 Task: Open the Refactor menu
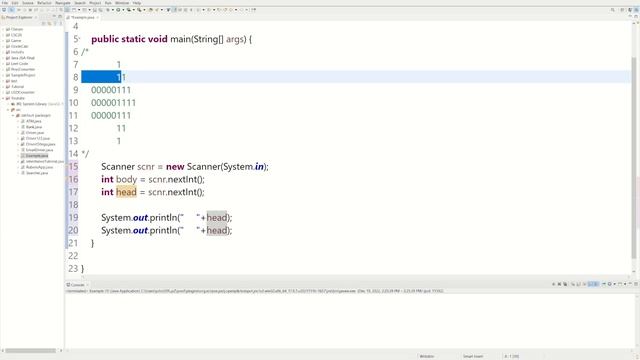[44, 3]
